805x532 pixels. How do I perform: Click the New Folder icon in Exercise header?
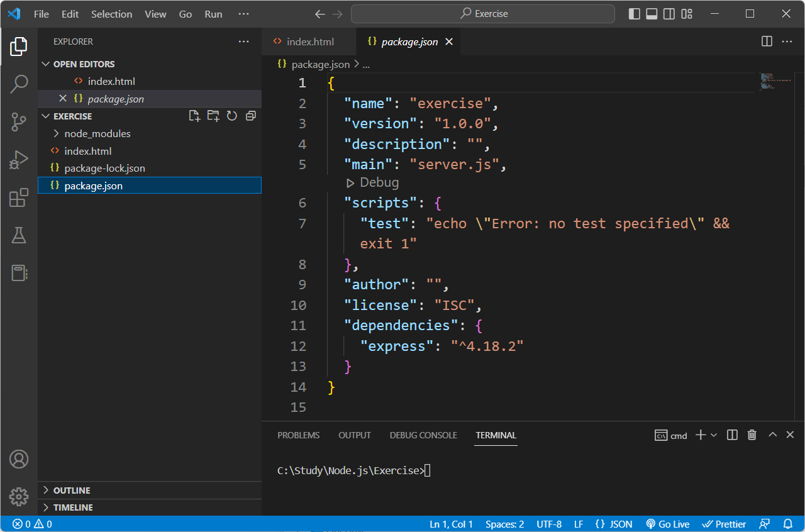coord(213,116)
